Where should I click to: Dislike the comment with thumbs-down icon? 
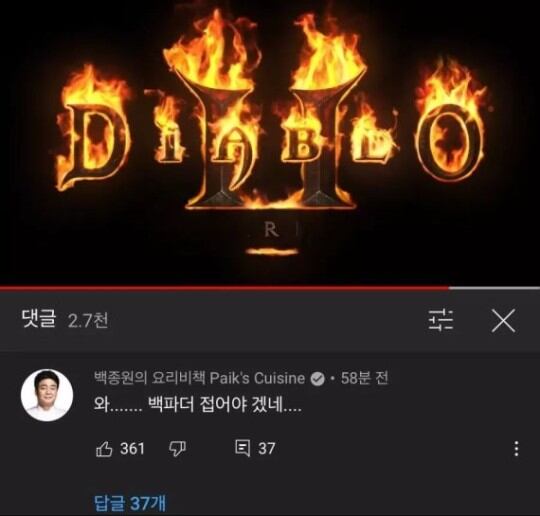(177, 449)
